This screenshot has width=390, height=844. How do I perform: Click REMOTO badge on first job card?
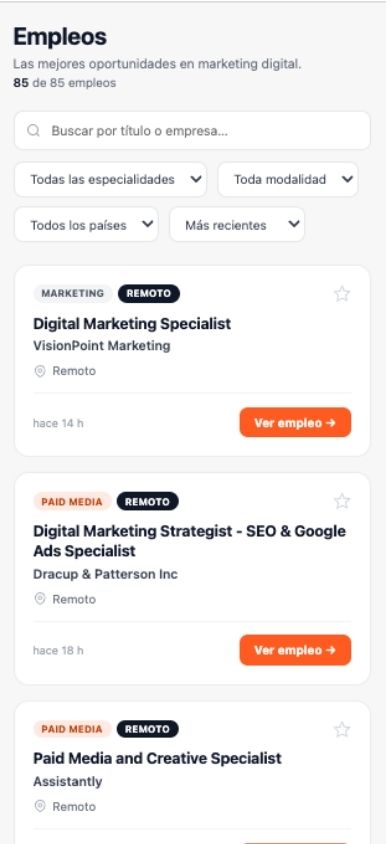pyautogui.click(x=148, y=293)
